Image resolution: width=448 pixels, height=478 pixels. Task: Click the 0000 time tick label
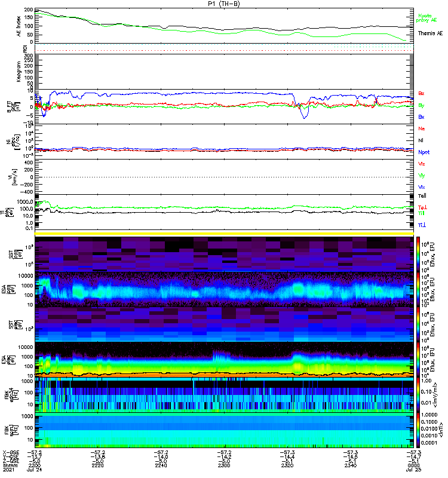pos(413,465)
